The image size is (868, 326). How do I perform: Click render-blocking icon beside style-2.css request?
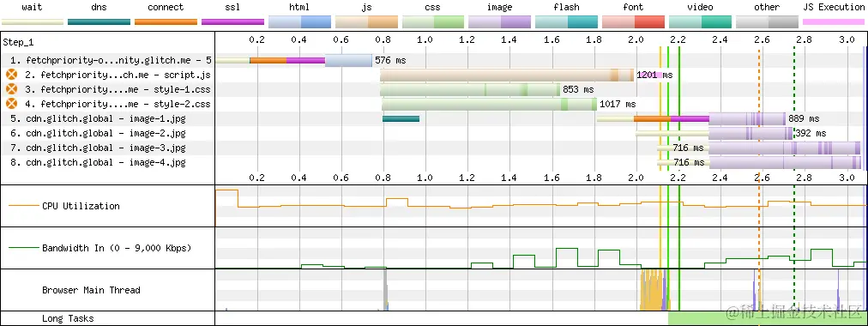(x=11, y=104)
